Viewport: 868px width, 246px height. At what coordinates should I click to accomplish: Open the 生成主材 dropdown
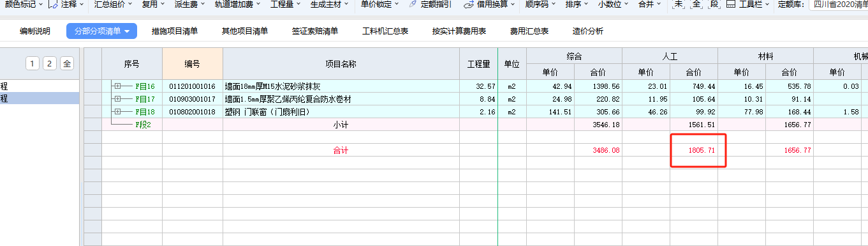coord(329,4)
